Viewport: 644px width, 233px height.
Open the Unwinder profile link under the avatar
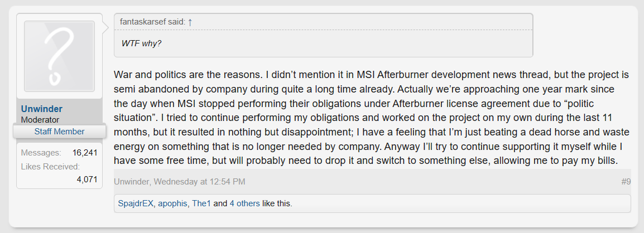[41, 109]
